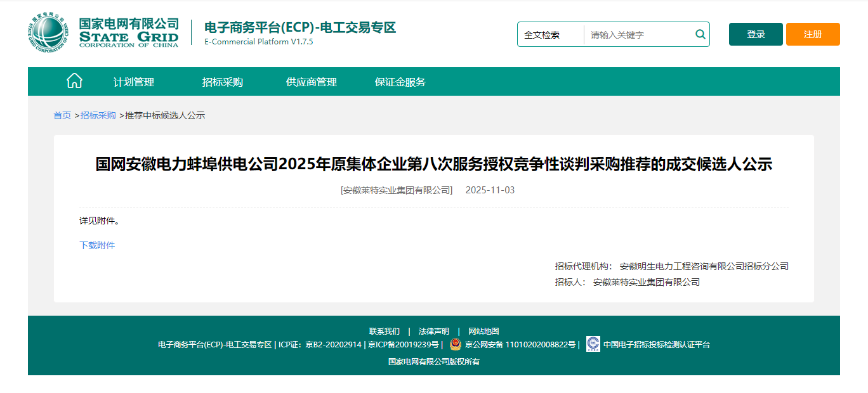Open the 全文检索 search type dropdown
The height and width of the screenshot is (393, 868).
click(x=550, y=35)
